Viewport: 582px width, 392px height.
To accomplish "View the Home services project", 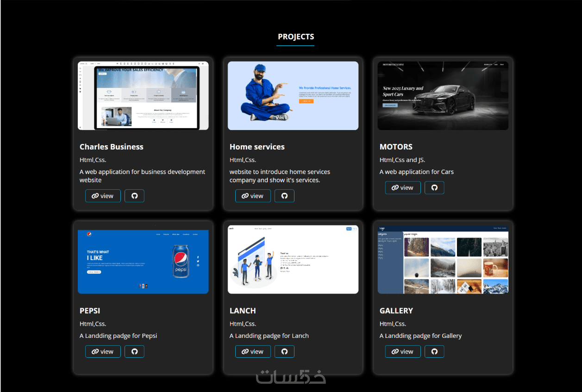I will [x=253, y=196].
